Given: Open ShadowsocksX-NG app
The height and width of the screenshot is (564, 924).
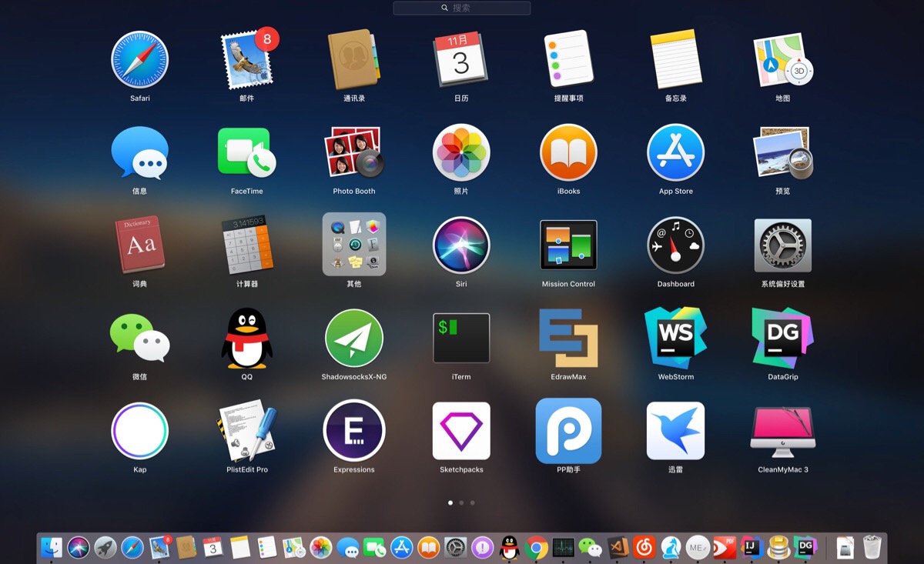Looking at the screenshot, I should (354, 339).
